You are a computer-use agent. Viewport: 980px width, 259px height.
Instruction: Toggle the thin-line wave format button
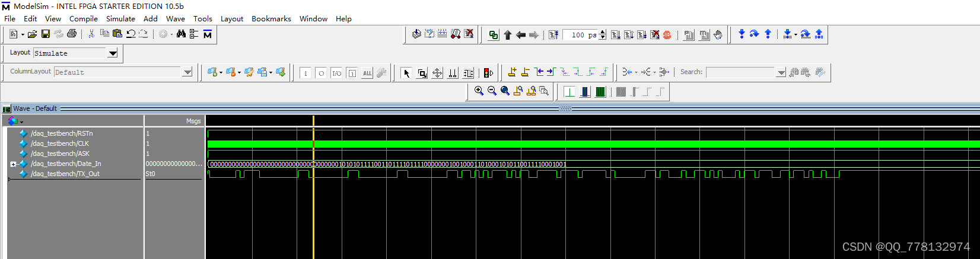pyautogui.click(x=569, y=91)
